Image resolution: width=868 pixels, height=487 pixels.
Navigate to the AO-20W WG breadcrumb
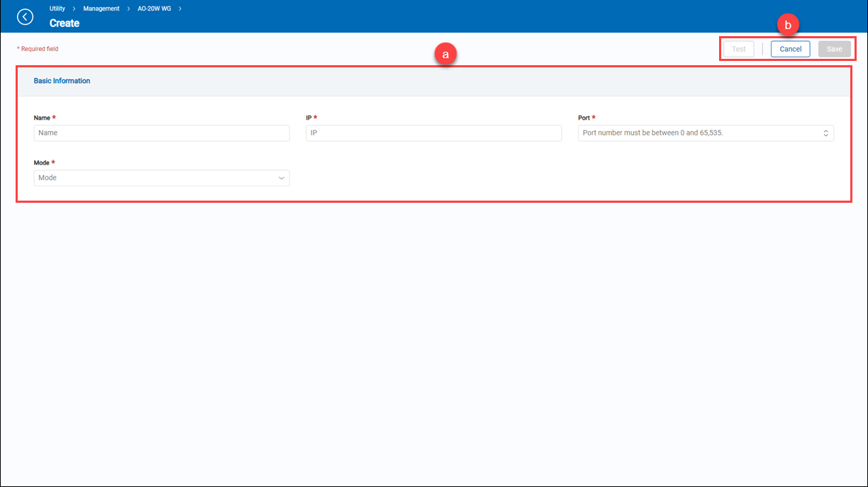click(x=155, y=9)
